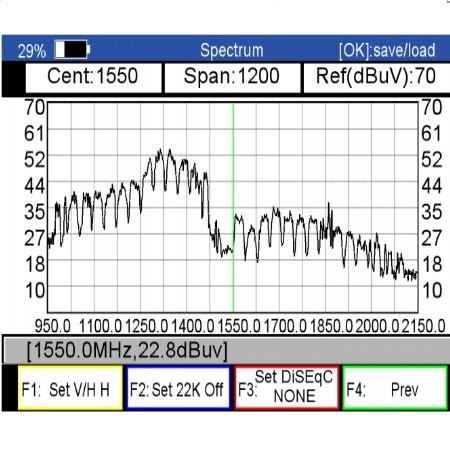Click F1 Set V/H H button

pos(70,388)
